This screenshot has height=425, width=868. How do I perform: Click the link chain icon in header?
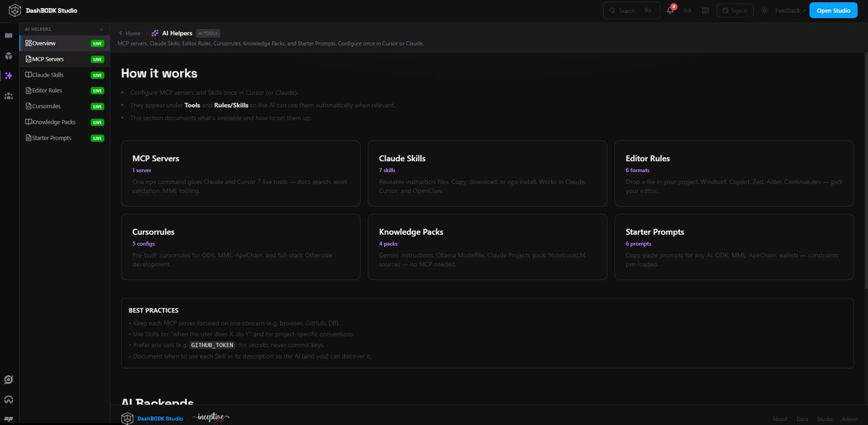tap(688, 11)
